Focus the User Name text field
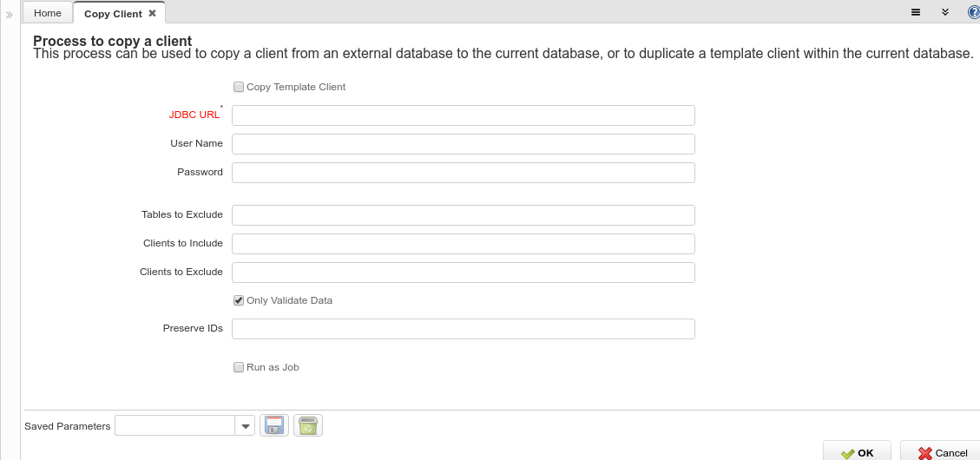 (463, 144)
